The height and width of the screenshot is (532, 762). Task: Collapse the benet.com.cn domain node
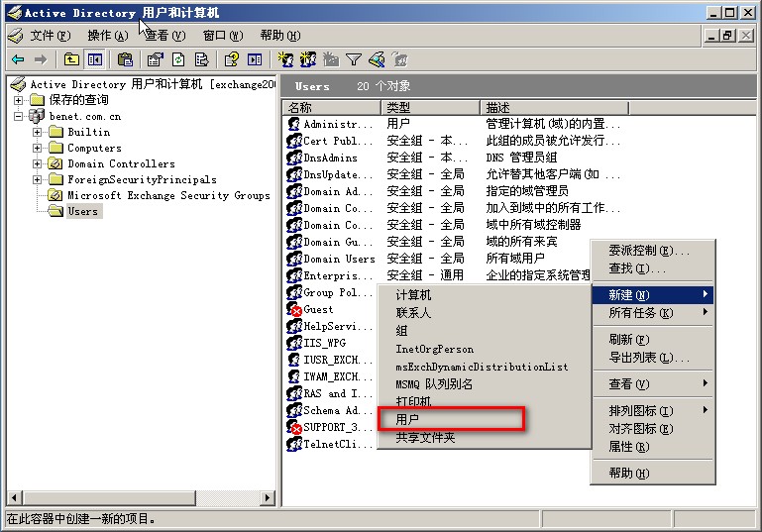18,117
